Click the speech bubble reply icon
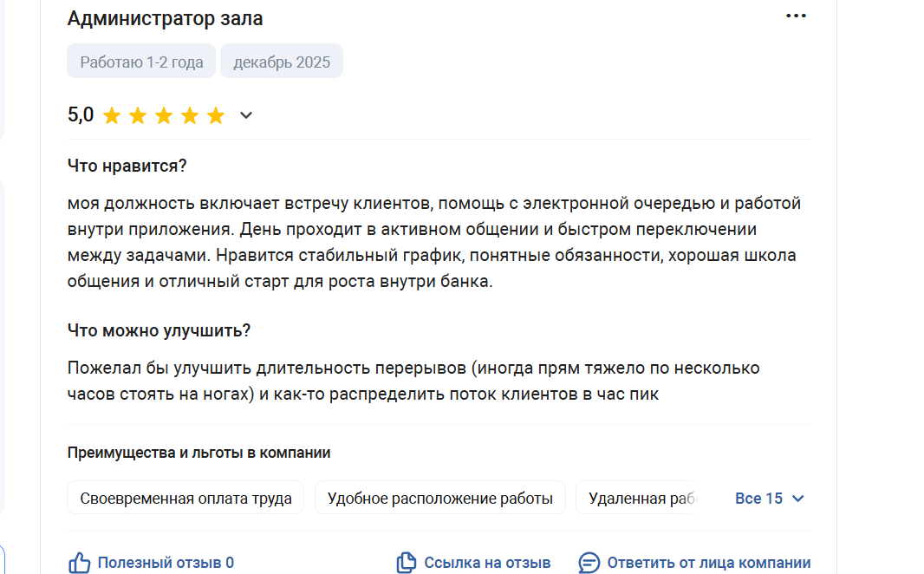This screenshot has width=924, height=574. (x=589, y=563)
